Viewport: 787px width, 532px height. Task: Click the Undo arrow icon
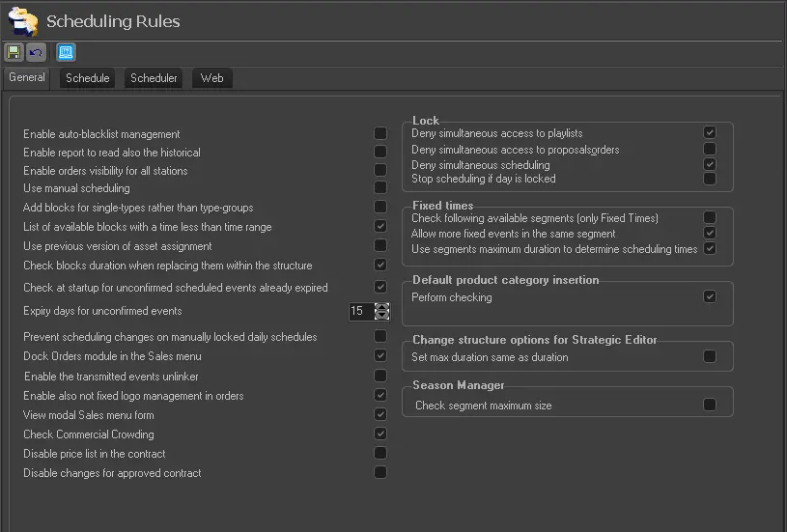(36, 52)
